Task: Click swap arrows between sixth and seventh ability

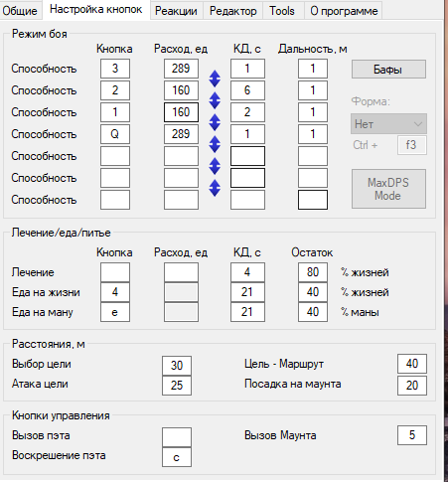Action: (215, 188)
